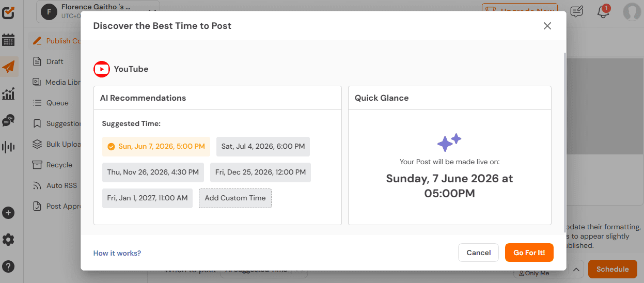Open settings gear in left rail
This screenshot has height=283, width=644.
coord(8,240)
